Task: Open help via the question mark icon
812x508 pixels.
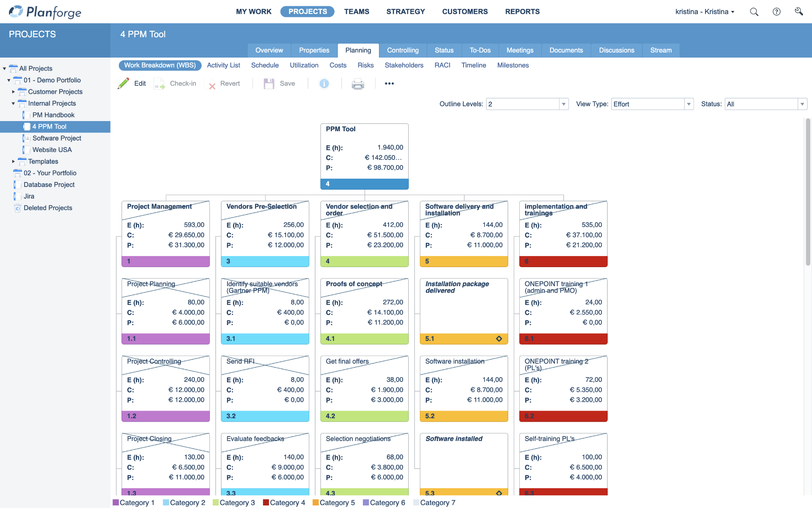Action: coord(777,11)
